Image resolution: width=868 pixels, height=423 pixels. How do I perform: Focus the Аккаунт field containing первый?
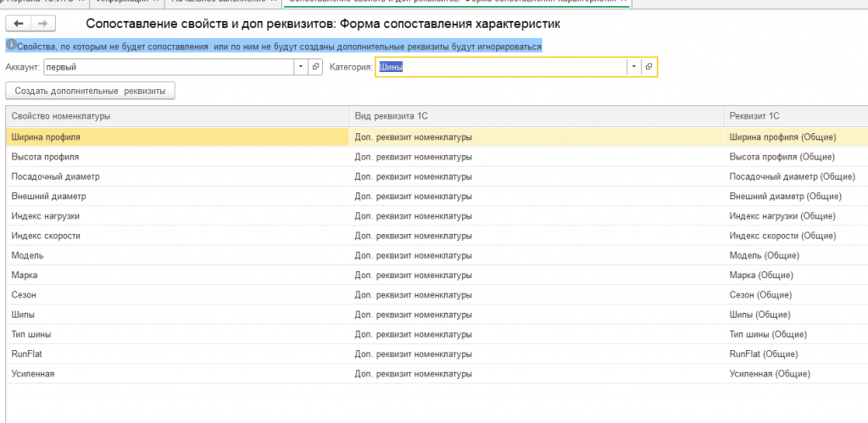click(169, 67)
